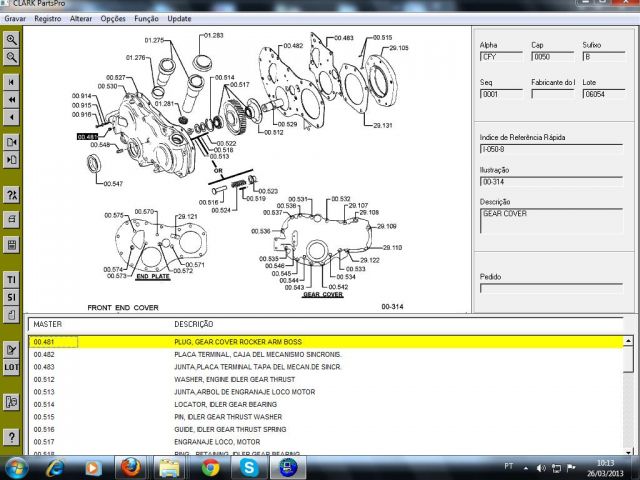
Task: Click the question mark search icon
Action: pyautogui.click(x=11, y=195)
